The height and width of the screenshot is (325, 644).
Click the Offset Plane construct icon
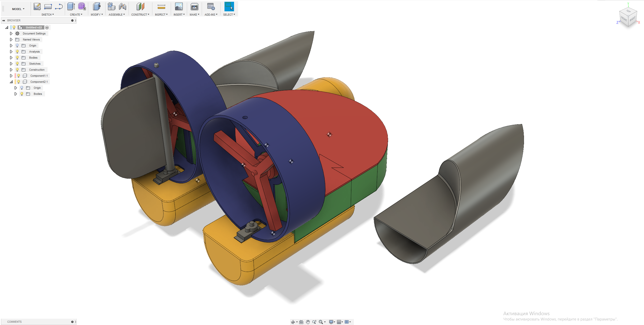click(x=140, y=7)
